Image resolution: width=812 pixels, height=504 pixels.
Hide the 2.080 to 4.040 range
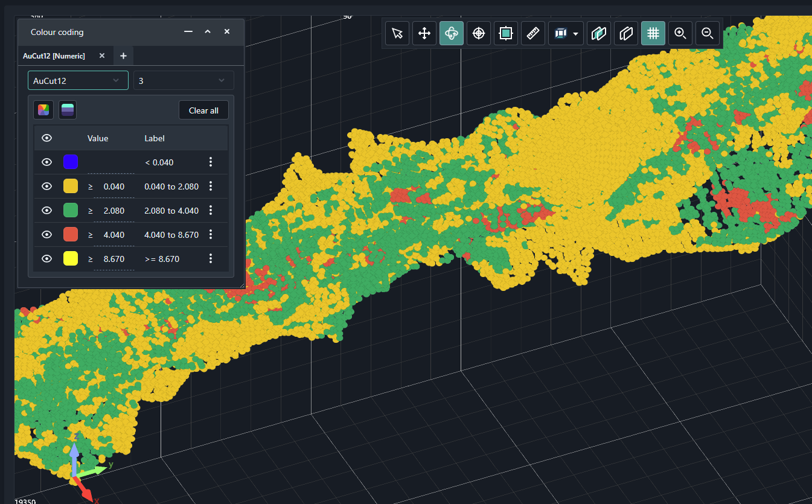click(46, 211)
